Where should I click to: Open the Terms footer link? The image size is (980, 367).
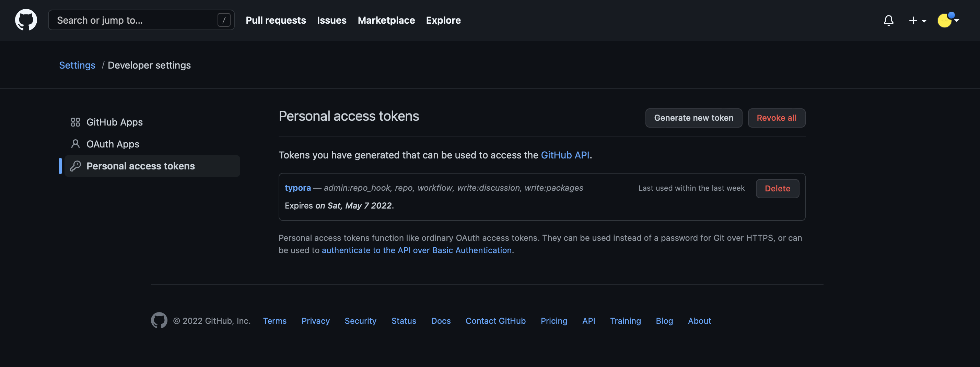click(x=275, y=321)
